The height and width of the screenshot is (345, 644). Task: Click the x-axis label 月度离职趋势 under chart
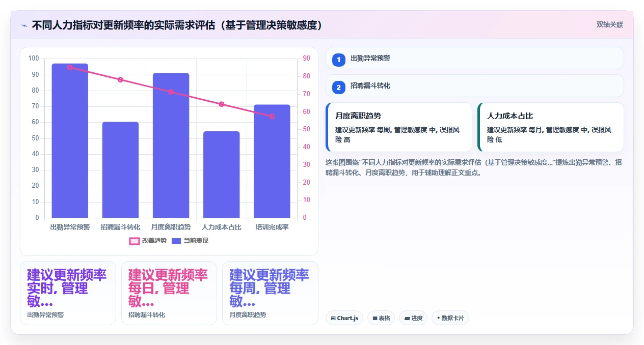point(171,227)
